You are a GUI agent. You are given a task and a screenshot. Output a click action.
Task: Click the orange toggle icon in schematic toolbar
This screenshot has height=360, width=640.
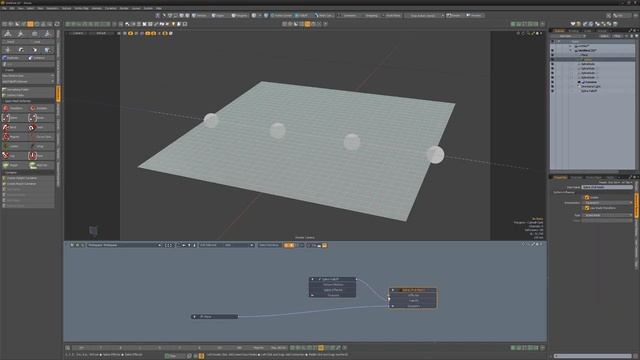[x=289, y=245]
